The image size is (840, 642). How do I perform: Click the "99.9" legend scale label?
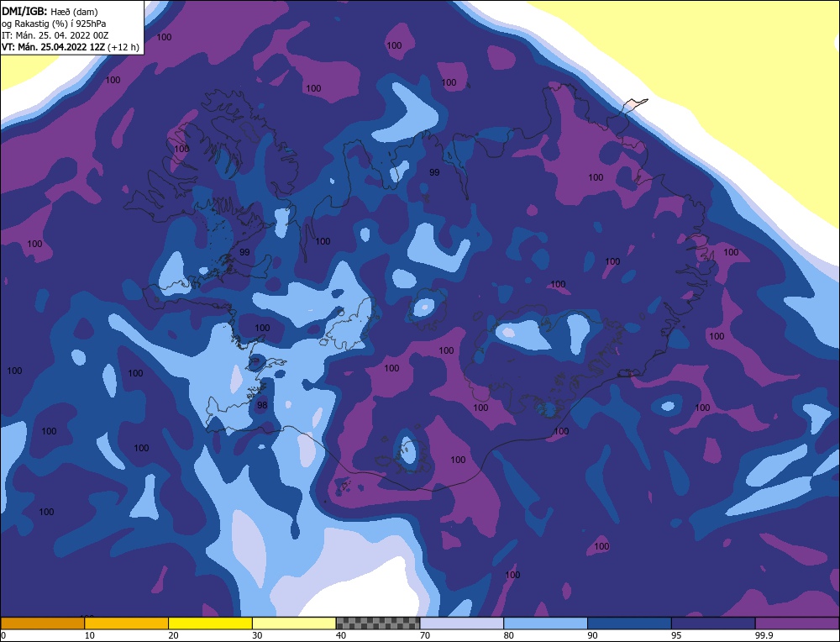click(x=764, y=635)
